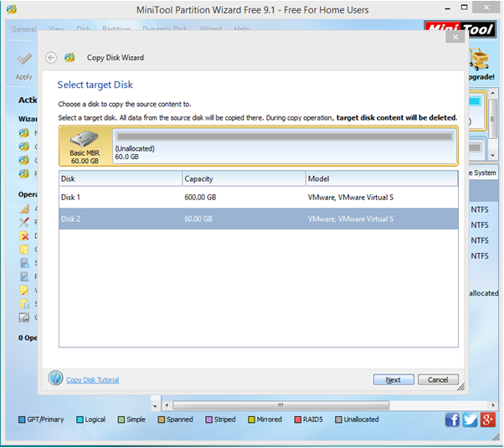The width and height of the screenshot is (504, 448).
Task: Click the GPT/Primary legend swatch
Action: pos(22,420)
